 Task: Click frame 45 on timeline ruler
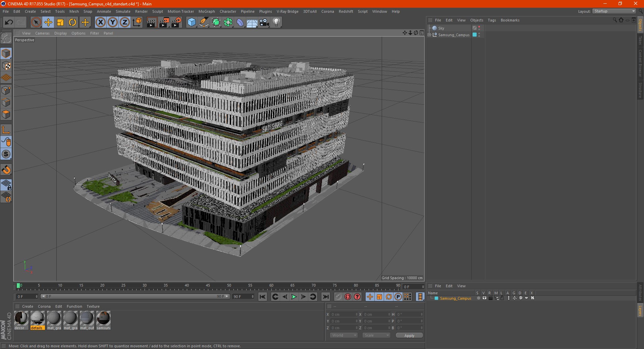[208, 286]
